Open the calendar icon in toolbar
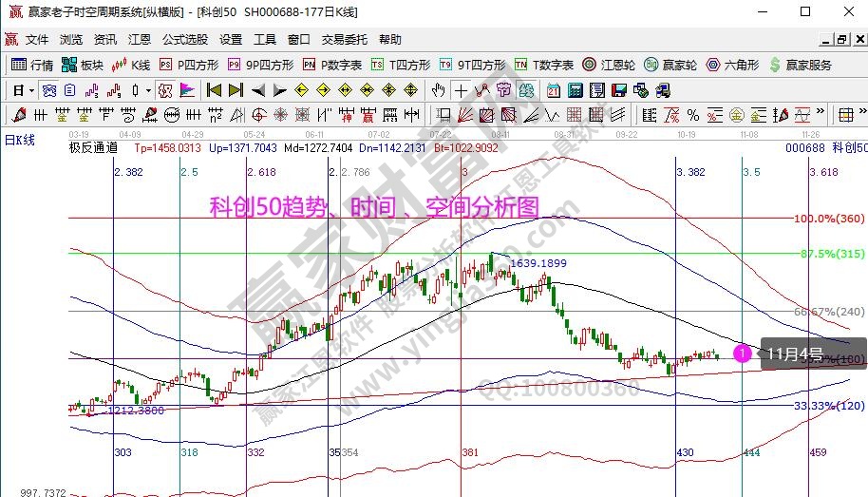The width and height of the screenshot is (868, 497). pyautogui.click(x=554, y=90)
